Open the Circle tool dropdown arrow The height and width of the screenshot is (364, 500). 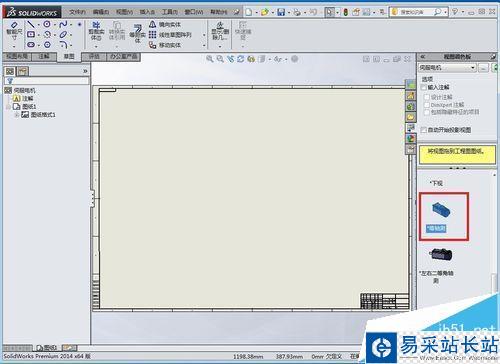point(55,24)
